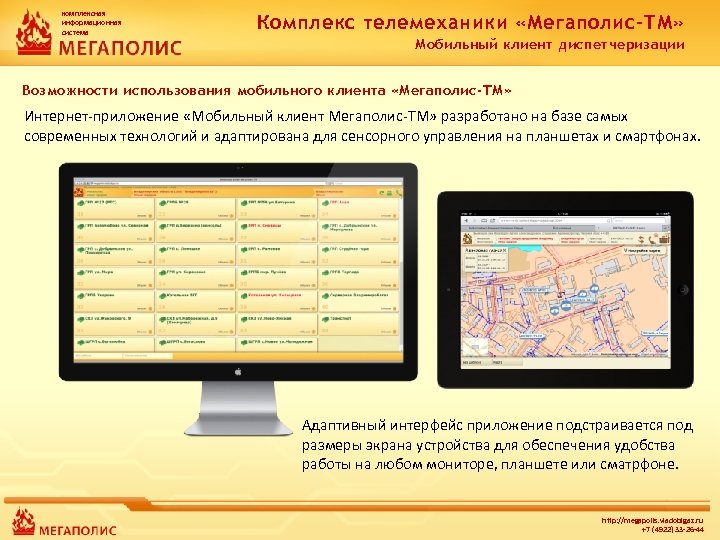Click the green refresh icon in the monitor app

(381, 193)
